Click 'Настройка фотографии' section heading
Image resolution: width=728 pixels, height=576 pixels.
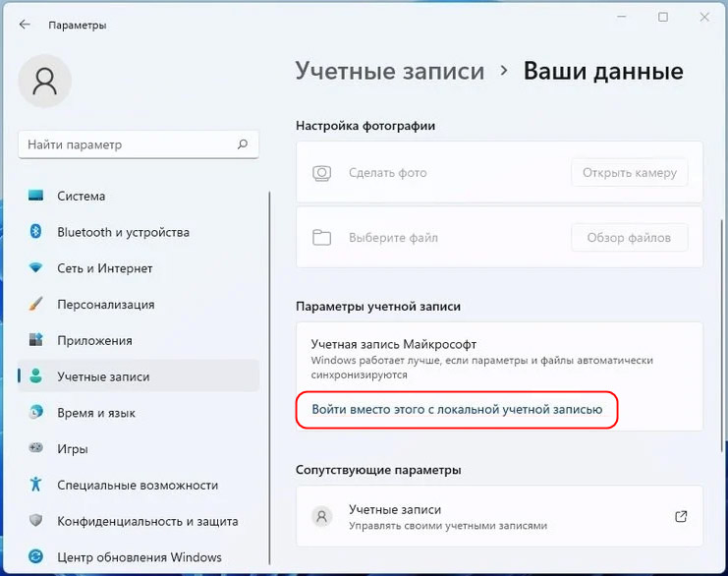[365, 126]
